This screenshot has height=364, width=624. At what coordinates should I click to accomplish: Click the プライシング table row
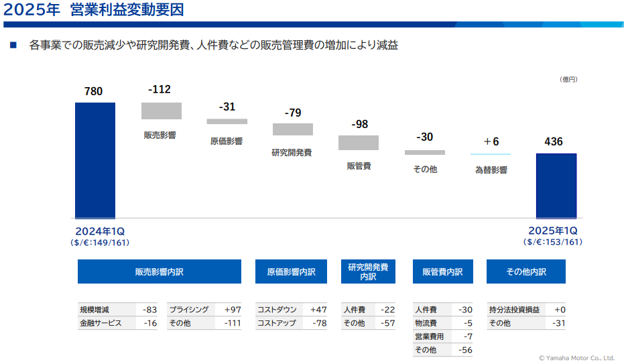[204, 310]
